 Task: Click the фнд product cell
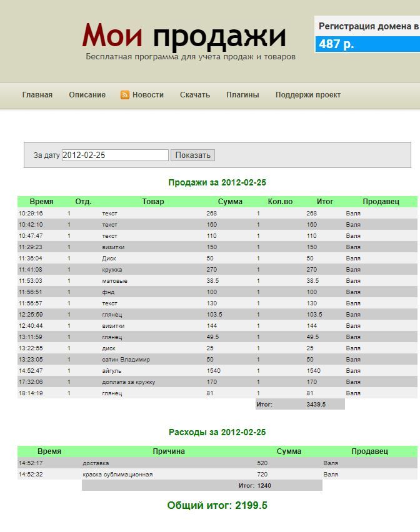pyautogui.click(x=108, y=292)
